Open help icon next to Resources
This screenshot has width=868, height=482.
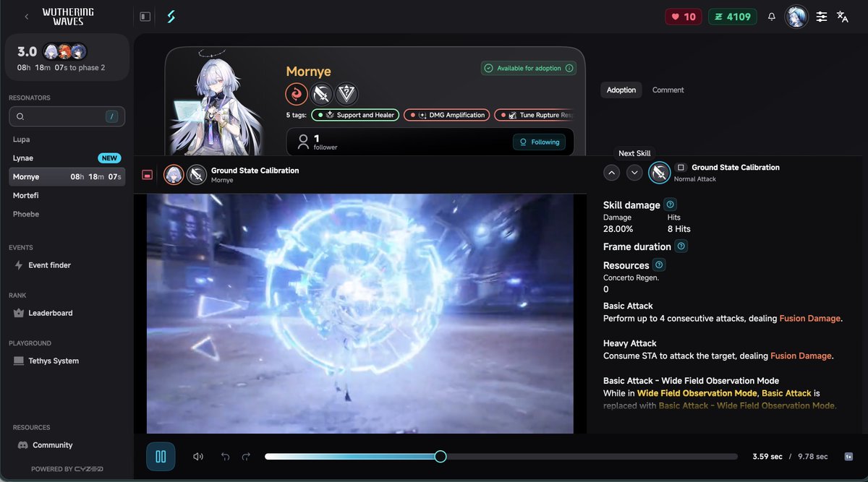tap(659, 265)
